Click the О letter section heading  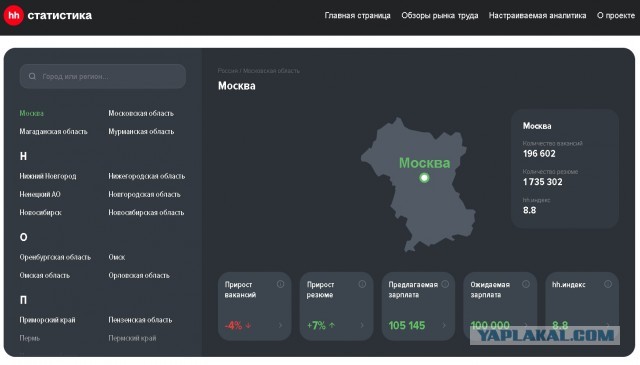(x=23, y=237)
